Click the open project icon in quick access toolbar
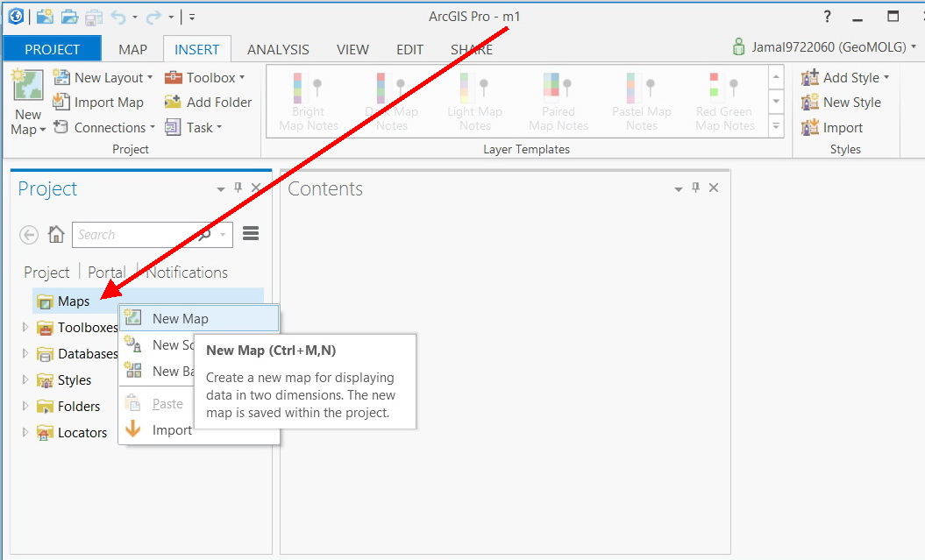Screen dimensions: 925x560 click(69, 18)
